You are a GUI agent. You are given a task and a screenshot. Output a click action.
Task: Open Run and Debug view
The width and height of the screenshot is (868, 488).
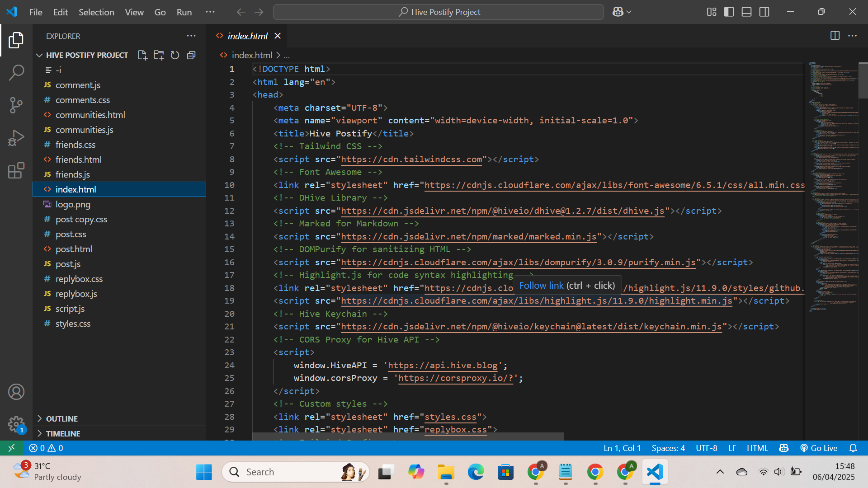click(16, 138)
